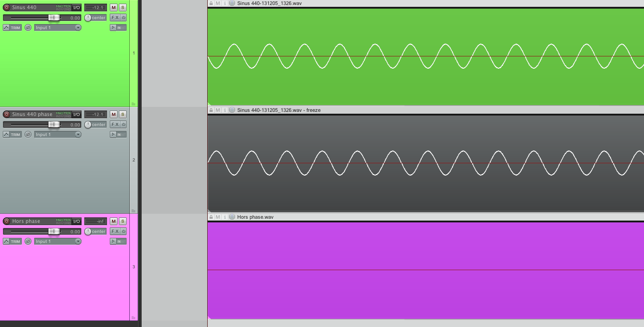This screenshot has height=327, width=644.
Task: Invert phase on the Hors phase track
Action: [28, 241]
